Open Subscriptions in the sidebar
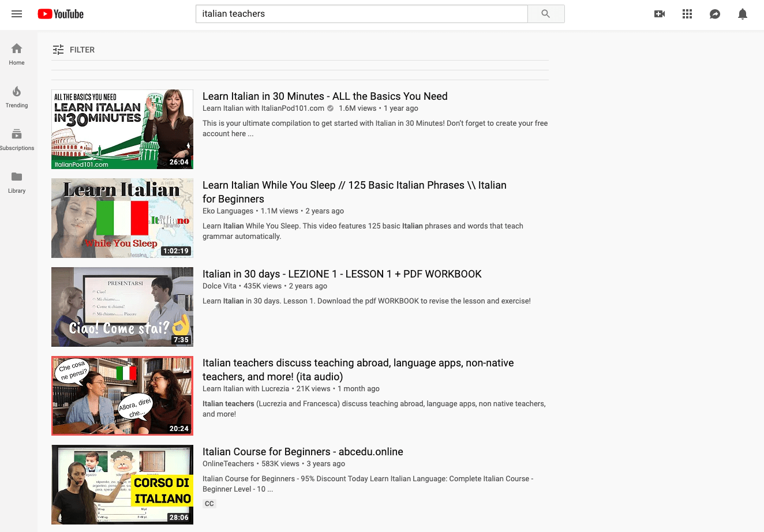Viewport: 764px width, 532px height. [x=17, y=140]
